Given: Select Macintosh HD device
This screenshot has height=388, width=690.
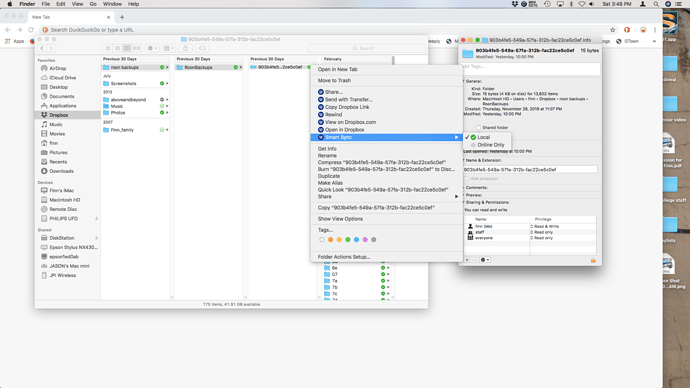Looking at the screenshot, I should (64, 200).
